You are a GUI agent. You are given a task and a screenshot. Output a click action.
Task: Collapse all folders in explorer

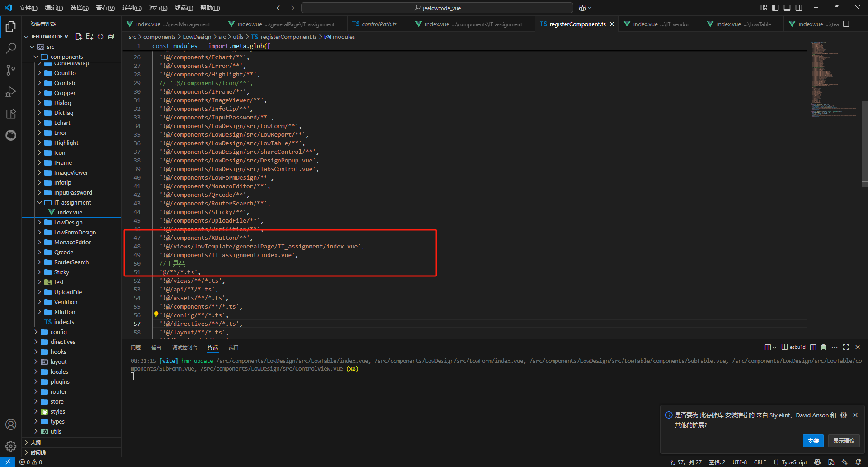point(111,37)
